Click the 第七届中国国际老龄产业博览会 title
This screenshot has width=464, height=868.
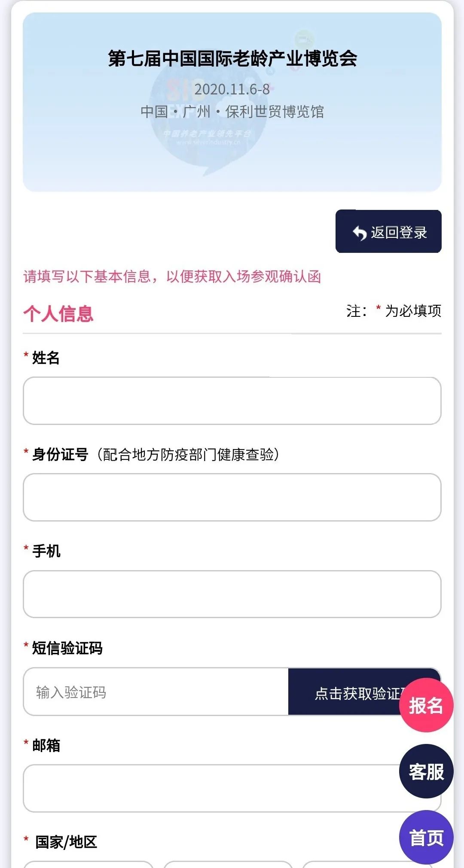pos(232,58)
